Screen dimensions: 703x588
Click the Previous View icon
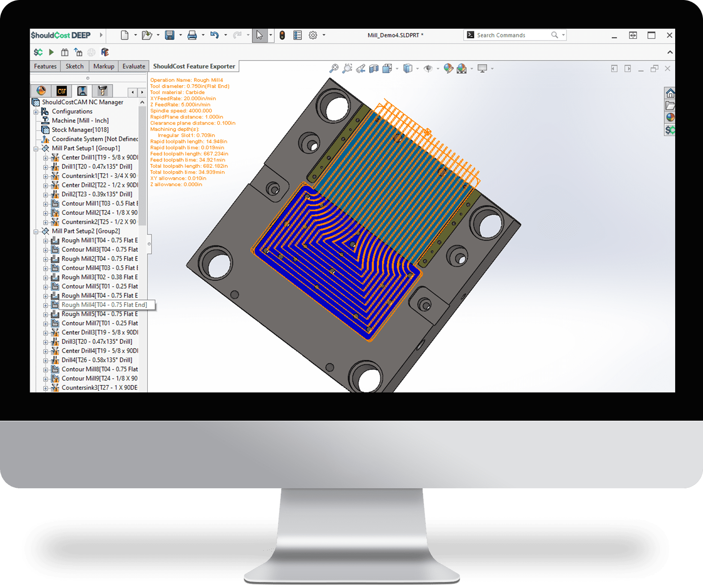pyautogui.click(x=361, y=68)
